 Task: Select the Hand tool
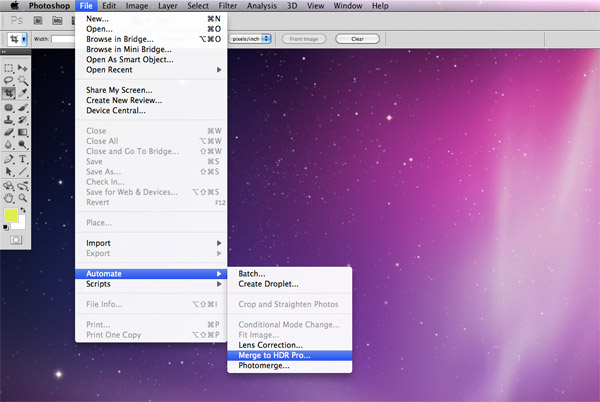pyautogui.click(x=8, y=198)
